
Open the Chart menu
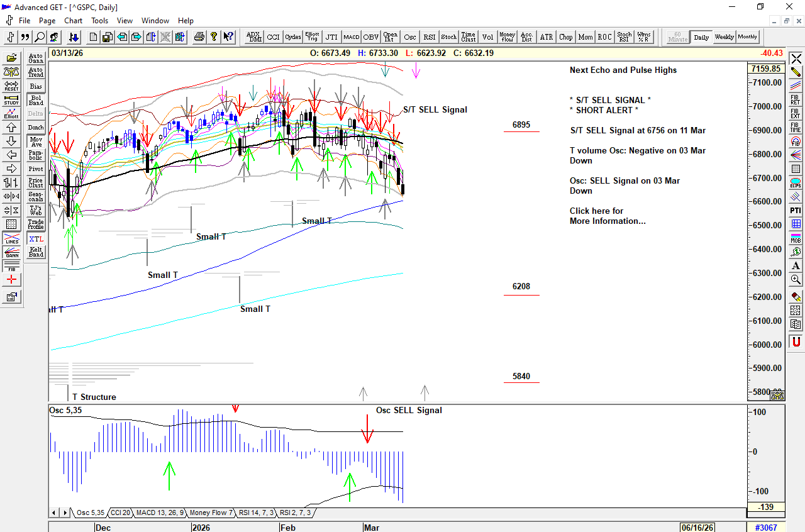point(73,21)
